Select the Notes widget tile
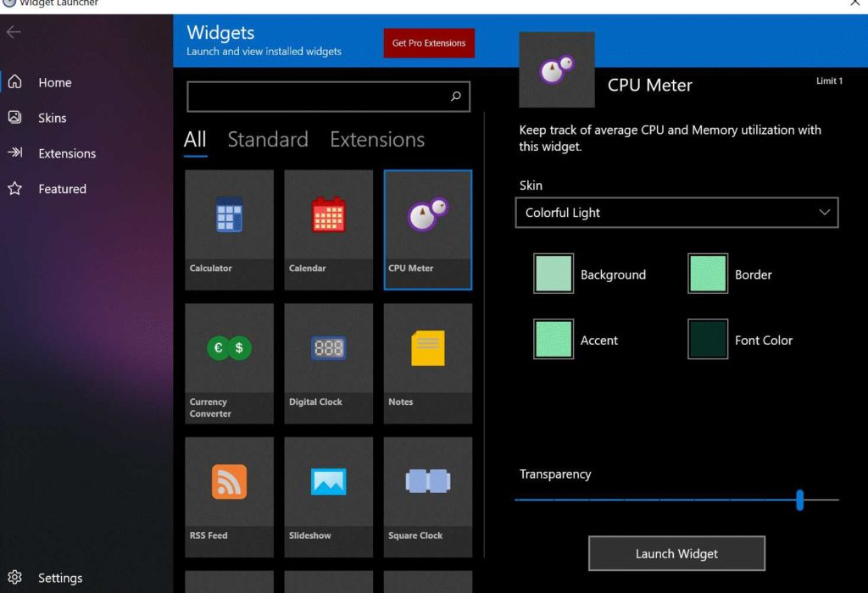This screenshot has width=868, height=593. point(427,363)
